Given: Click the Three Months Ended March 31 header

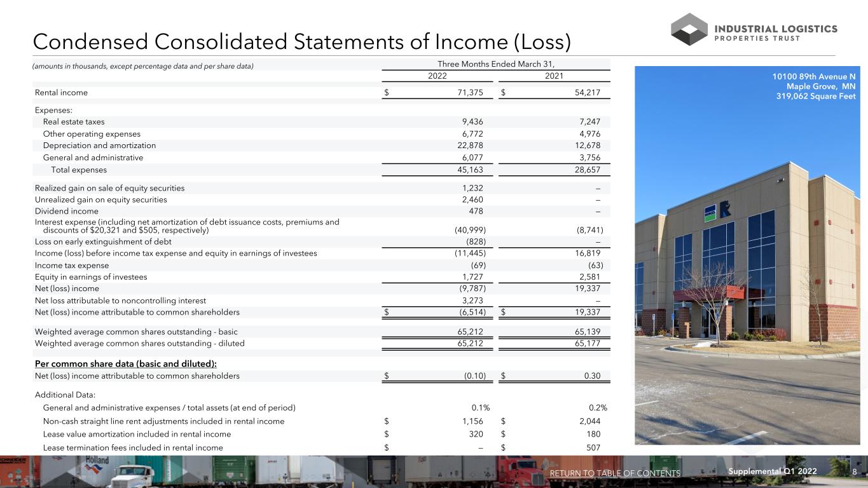Looking at the screenshot, I should click(495, 63).
